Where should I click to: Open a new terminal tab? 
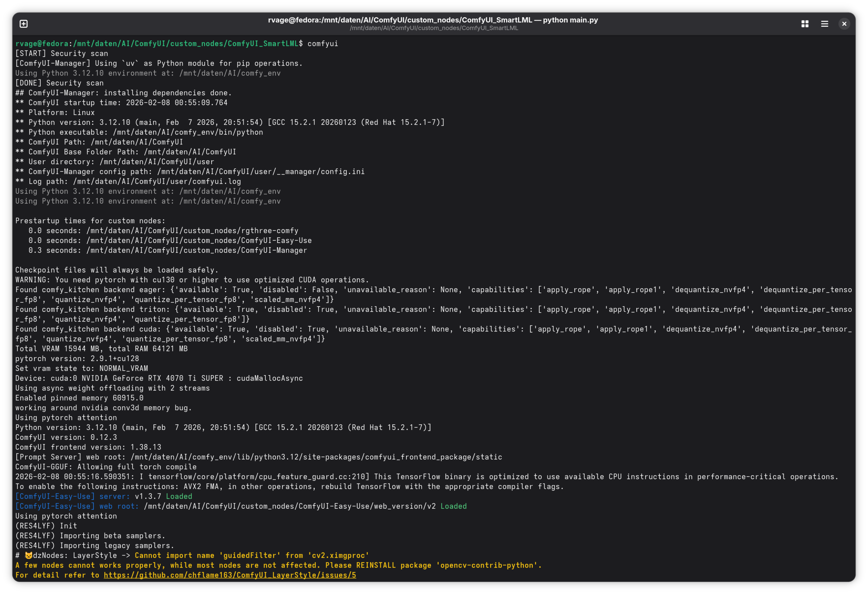coord(24,24)
